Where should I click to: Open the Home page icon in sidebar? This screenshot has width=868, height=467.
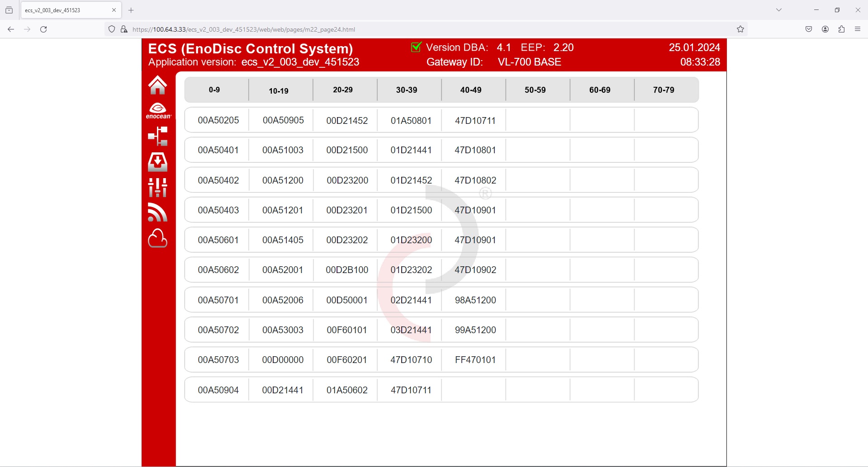pyautogui.click(x=157, y=85)
